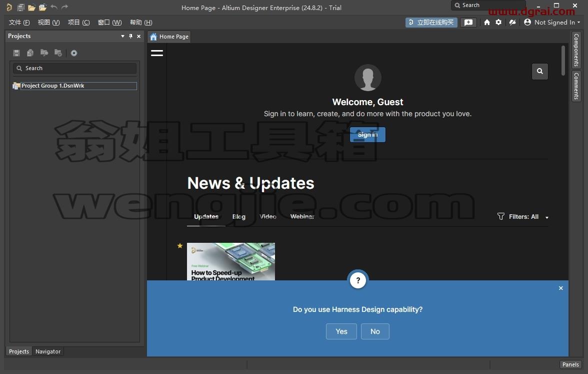Click the guest profile avatar picture

tap(367, 78)
